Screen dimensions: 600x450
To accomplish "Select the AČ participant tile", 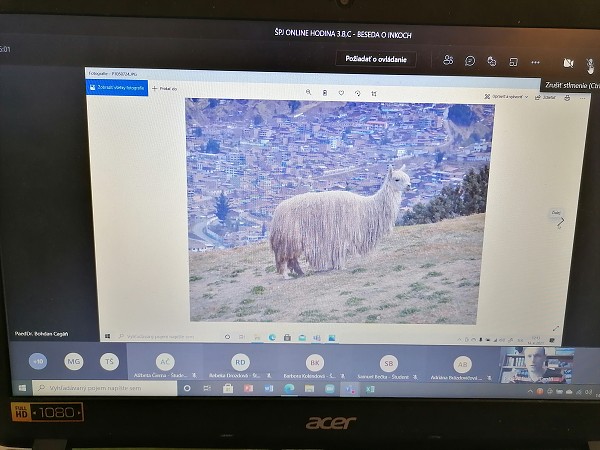I will pos(165,362).
